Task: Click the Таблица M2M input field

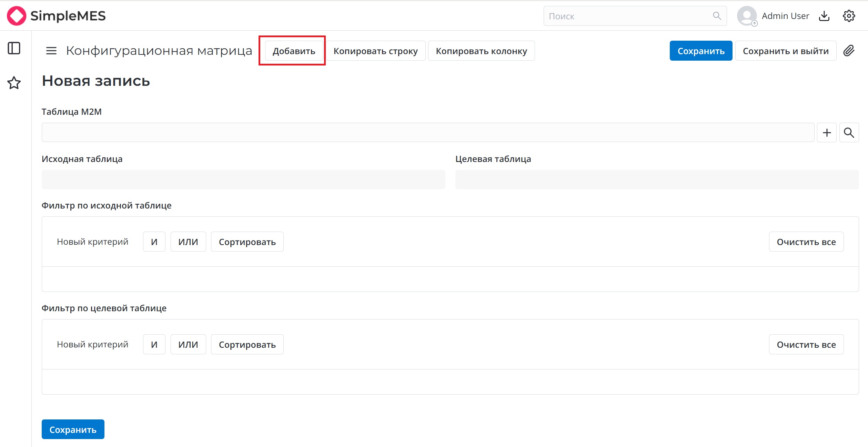Action: coord(427,133)
